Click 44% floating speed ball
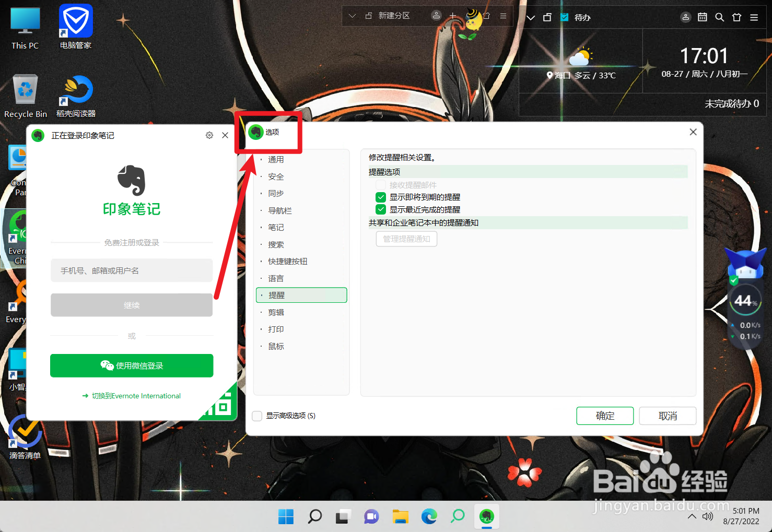The height and width of the screenshot is (532, 772). click(745, 300)
